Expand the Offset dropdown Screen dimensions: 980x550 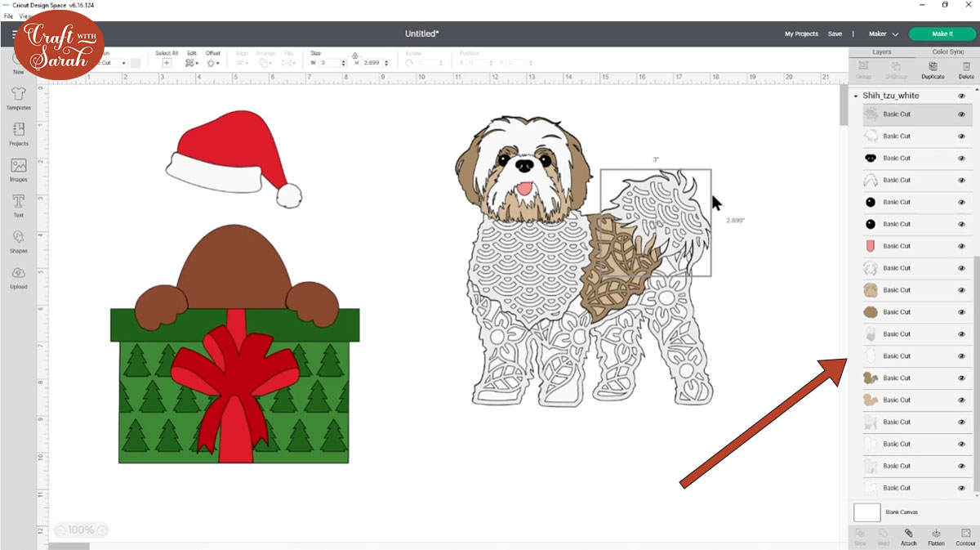tap(212, 63)
